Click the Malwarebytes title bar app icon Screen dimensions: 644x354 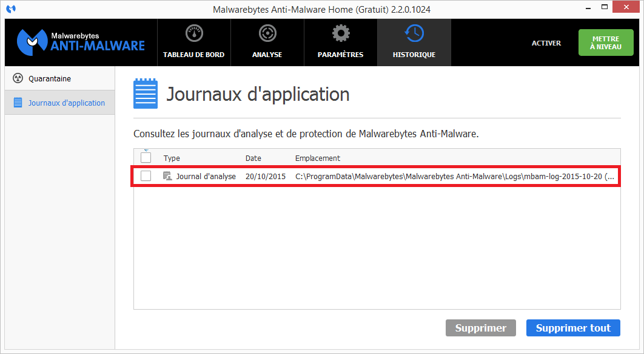pyautogui.click(x=11, y=9)
